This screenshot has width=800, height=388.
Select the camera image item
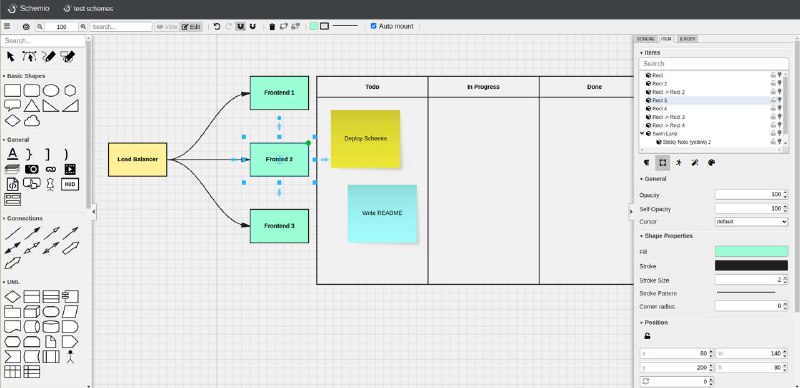pyautogui.click(x=32, y=169)
